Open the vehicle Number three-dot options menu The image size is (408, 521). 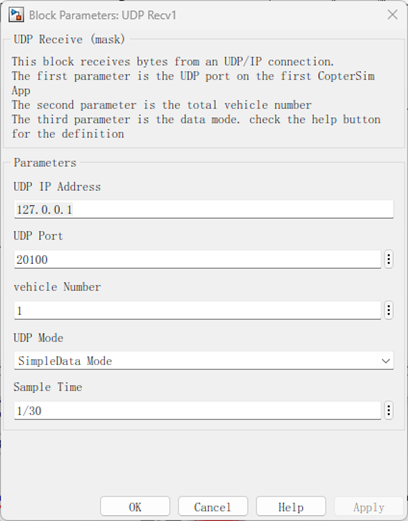(x=389, y=310)
